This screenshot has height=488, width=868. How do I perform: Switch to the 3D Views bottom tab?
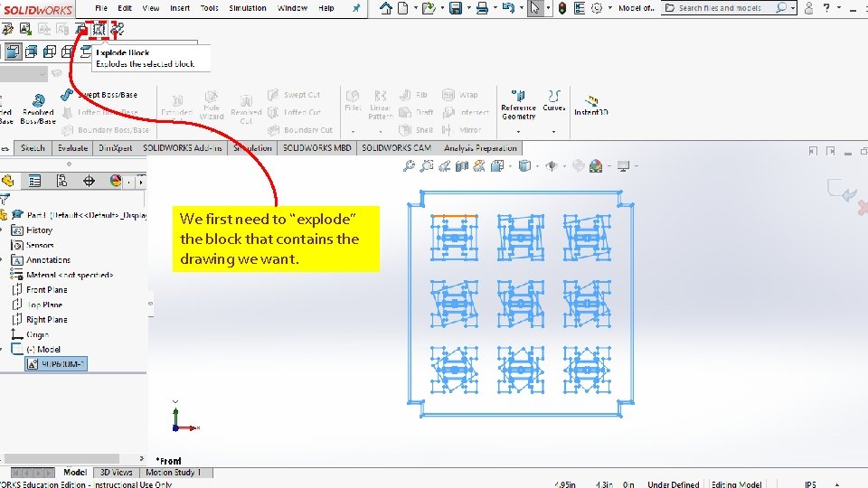tap(116, 473)
